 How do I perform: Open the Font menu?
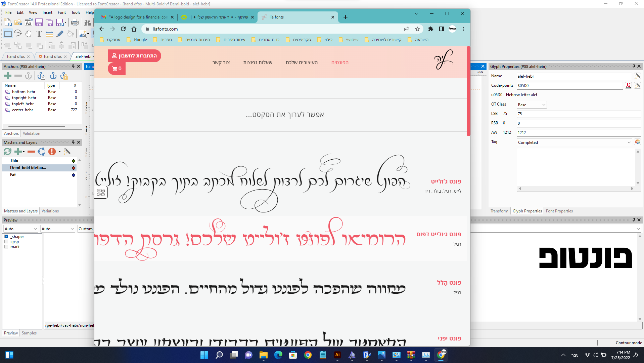(x=62, y=12)
